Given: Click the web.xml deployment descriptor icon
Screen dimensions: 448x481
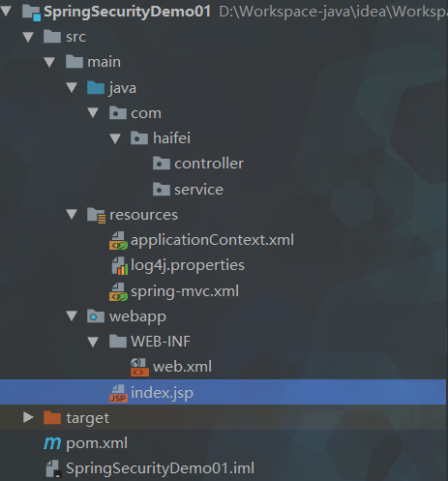Looking at the screenshot, I should [139, 367].
